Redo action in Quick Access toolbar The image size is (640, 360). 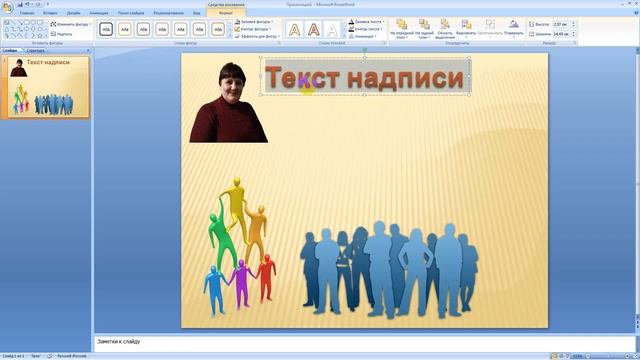pyautogui.click(x=39, y=4)
